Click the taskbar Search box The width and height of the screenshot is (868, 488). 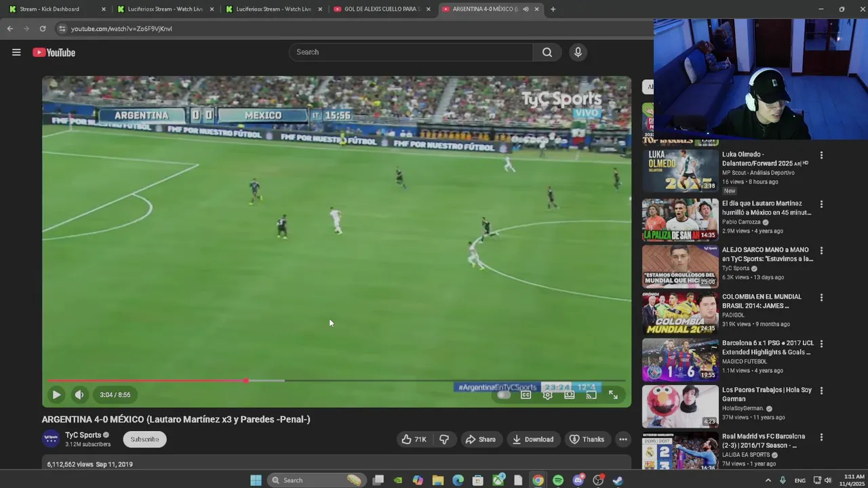[316, 480]
